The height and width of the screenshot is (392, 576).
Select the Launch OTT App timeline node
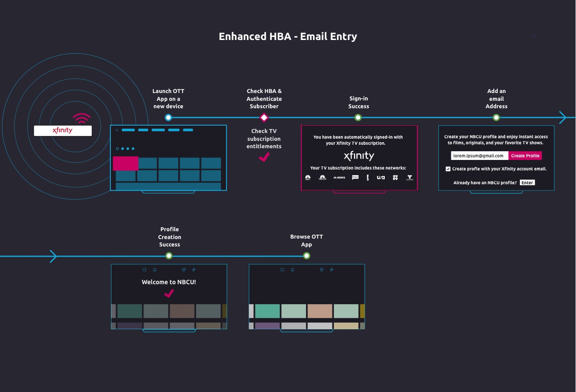[x=169, y=117]
